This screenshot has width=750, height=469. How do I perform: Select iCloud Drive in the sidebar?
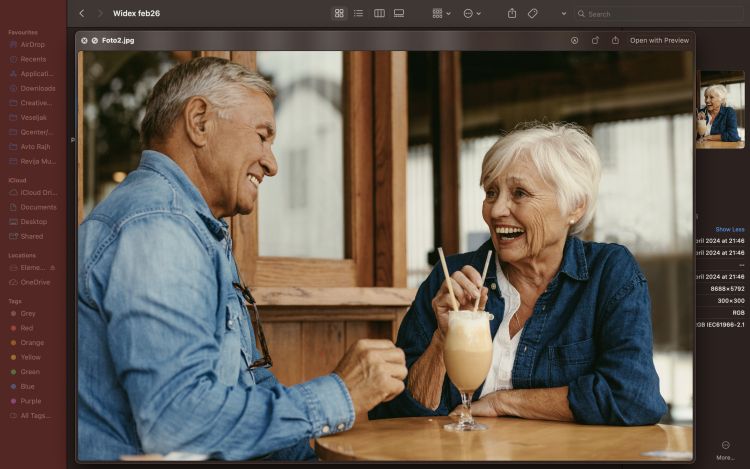(38, 192)
